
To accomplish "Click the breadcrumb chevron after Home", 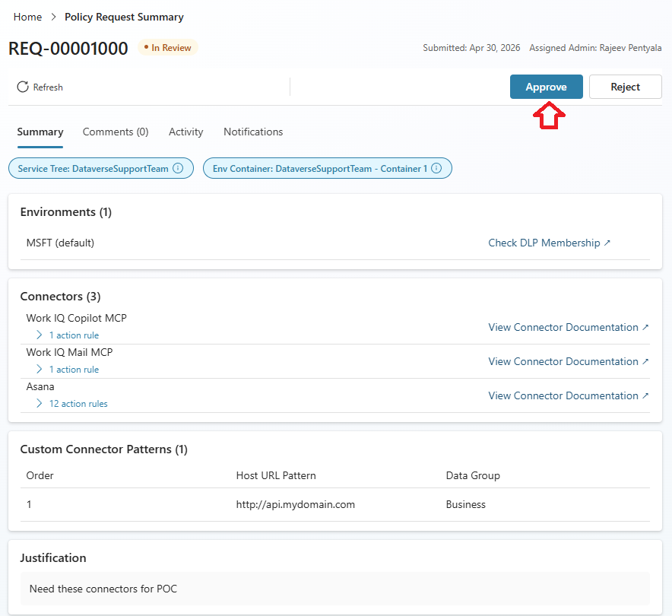I will click(53, 17).
